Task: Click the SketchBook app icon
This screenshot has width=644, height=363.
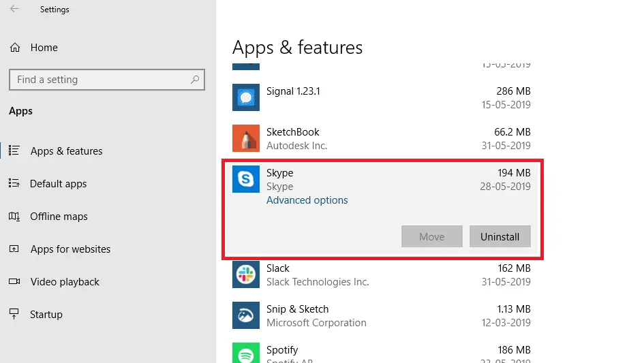Action: pyautogui.click(x=245, y=138)
